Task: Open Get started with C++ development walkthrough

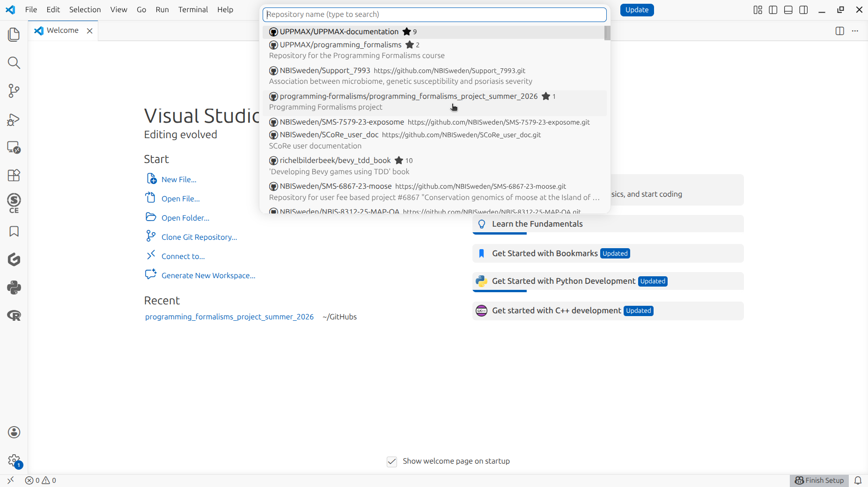Action: click(x=608, y=311)
